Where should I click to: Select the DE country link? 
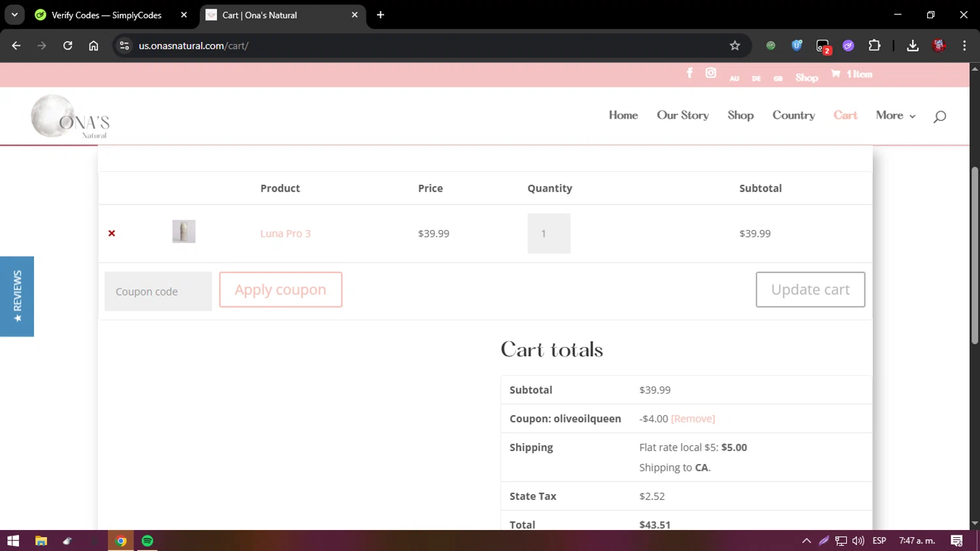pos(756,78)
